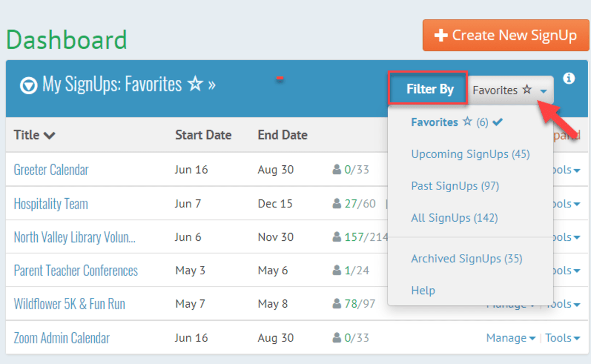This screenshot has width=591, height=364.
Task: Click the Title column sort chevron
Action: [x=48, y=135]
